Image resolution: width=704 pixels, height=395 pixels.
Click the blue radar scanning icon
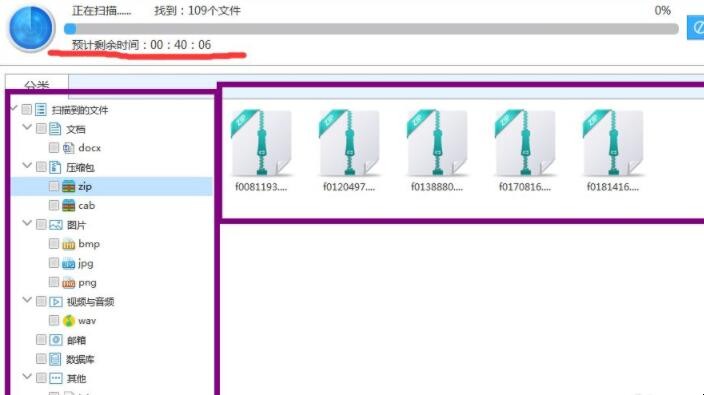point(31,27)
